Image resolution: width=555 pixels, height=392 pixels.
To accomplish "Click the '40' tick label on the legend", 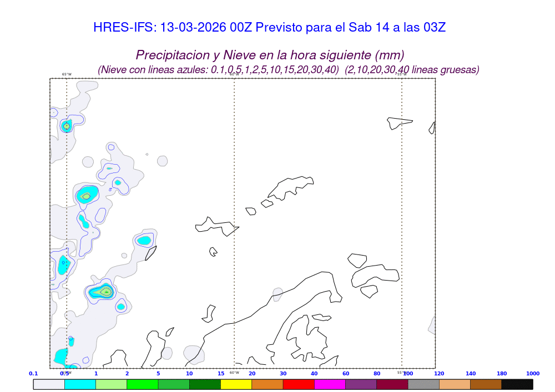I will tap(314, 374).
